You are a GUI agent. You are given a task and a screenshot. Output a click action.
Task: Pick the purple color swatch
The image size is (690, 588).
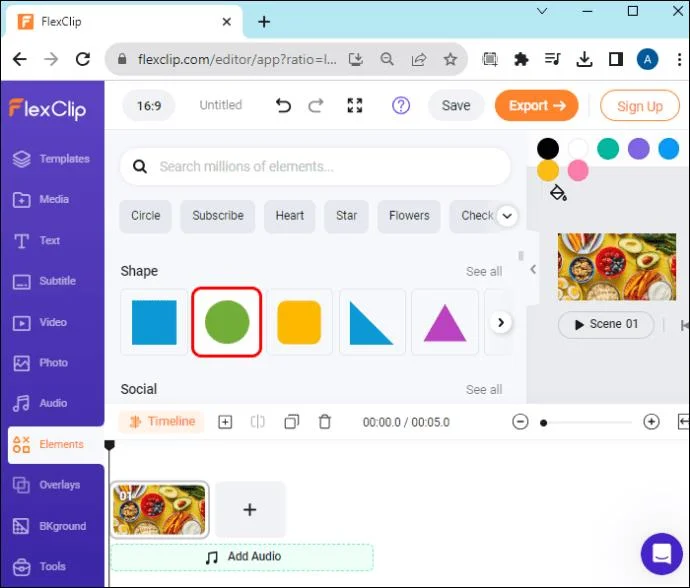tap(639, 148)
